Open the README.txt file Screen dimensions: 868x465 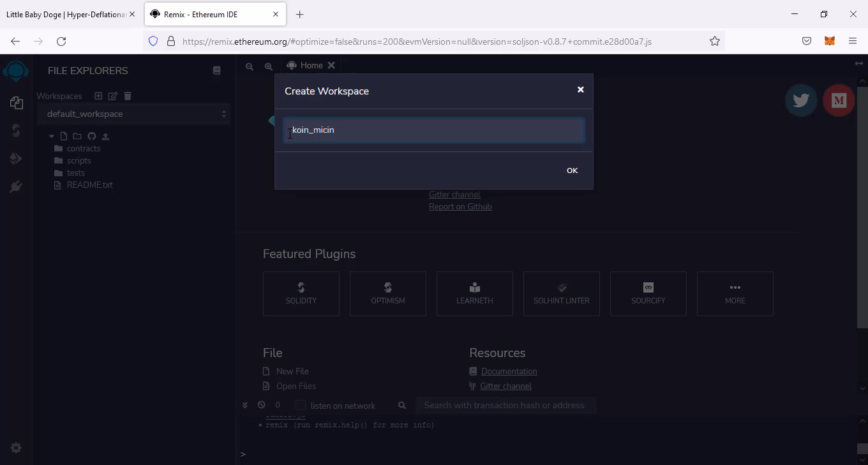[89, 185]
